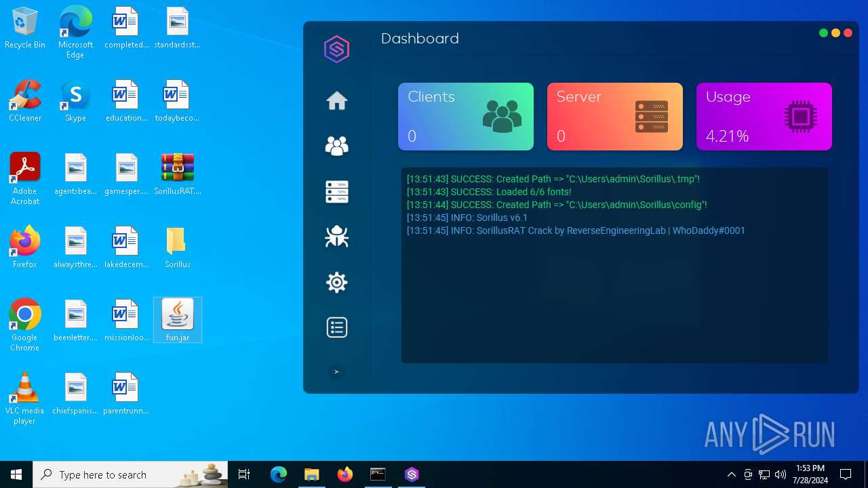
Task: Select the parentrunn Word document icon
Action: pyautogui.click(x=126, y=393)
